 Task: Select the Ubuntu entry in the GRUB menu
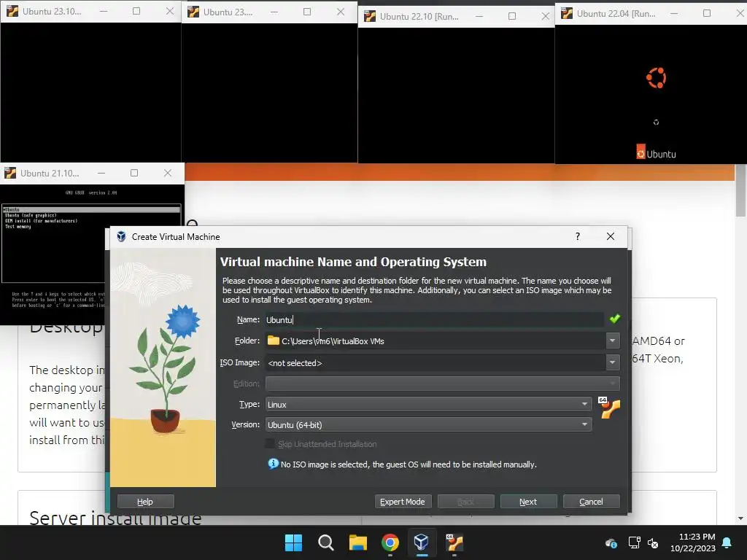[91, 209]
